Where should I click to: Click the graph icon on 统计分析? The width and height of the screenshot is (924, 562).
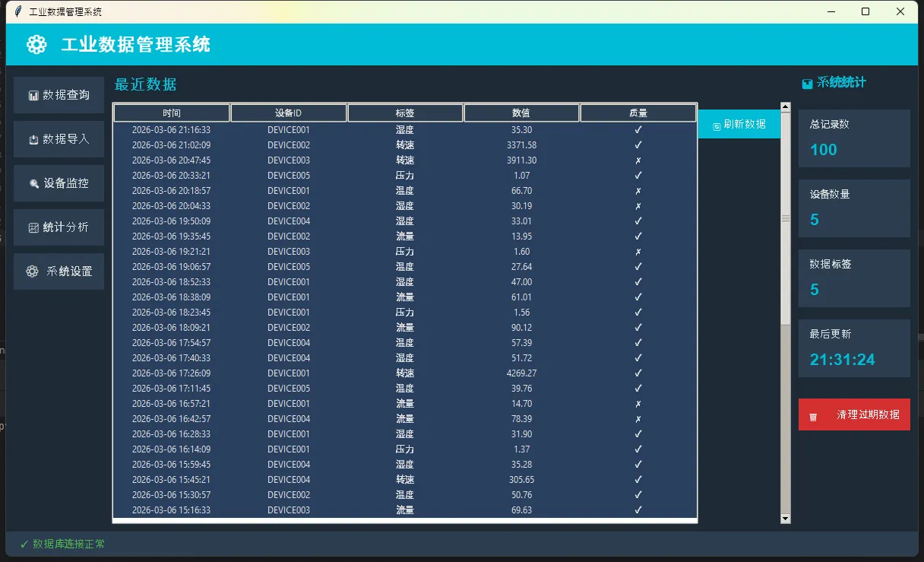coord(33,228)
